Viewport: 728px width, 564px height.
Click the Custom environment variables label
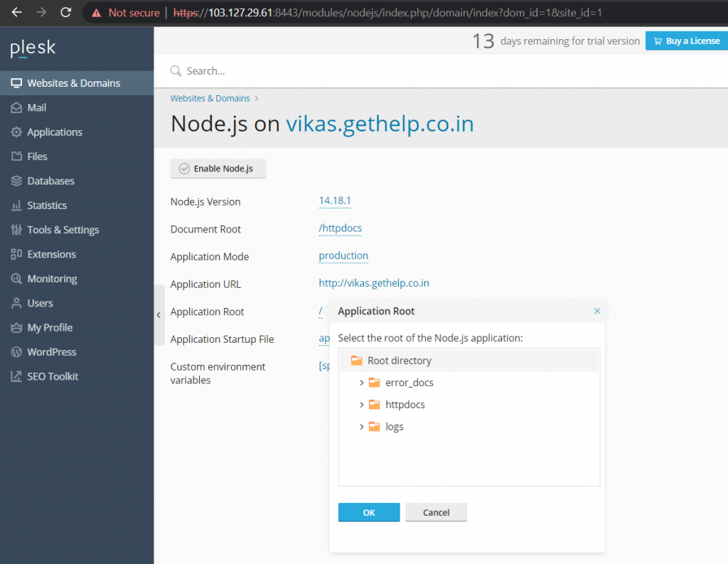click(x=218, y=373)
